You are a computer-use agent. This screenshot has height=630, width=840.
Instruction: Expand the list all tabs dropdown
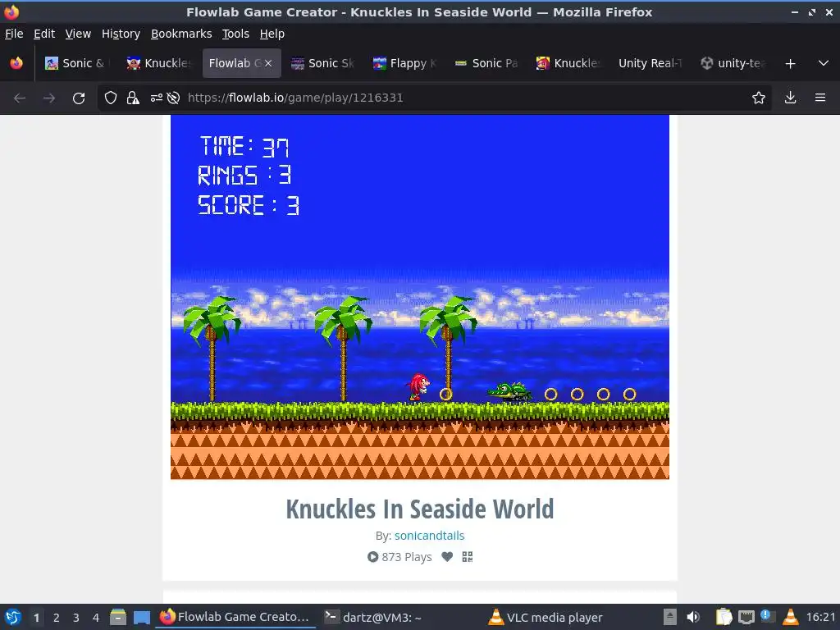click(824, 63)
